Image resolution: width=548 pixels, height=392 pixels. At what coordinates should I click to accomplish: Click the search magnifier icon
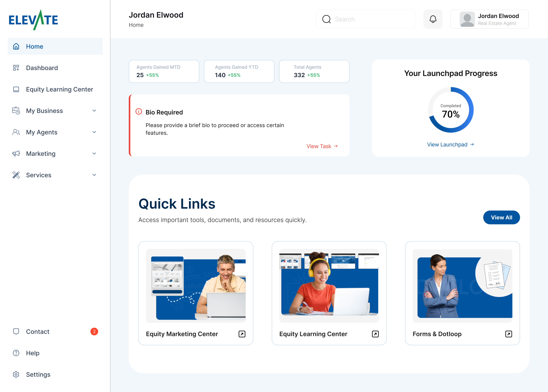point(326,19)
